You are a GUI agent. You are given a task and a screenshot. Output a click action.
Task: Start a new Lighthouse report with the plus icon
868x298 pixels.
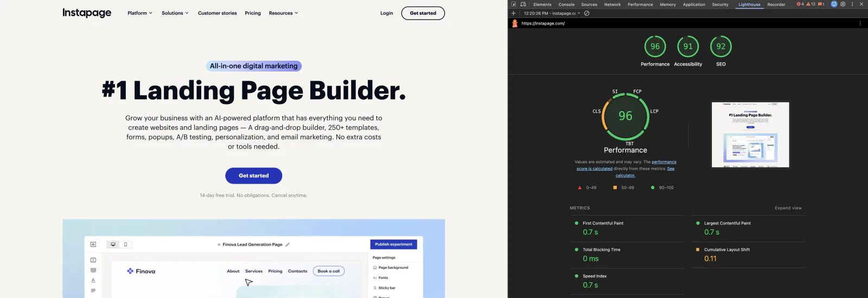513,13
